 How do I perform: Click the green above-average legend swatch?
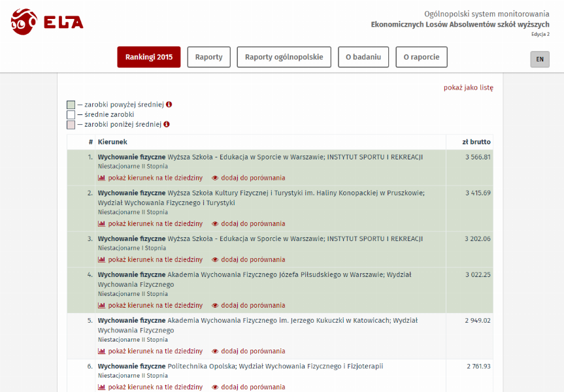(71, 105)
